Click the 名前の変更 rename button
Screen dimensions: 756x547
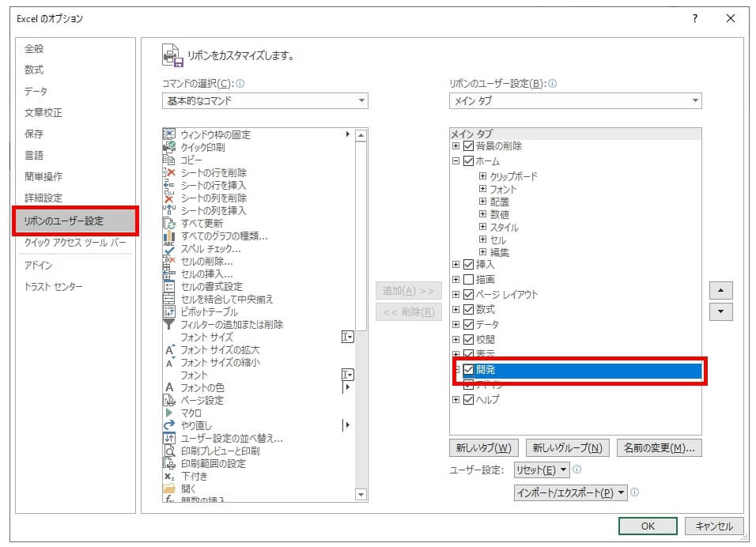[x=659, y=447]
